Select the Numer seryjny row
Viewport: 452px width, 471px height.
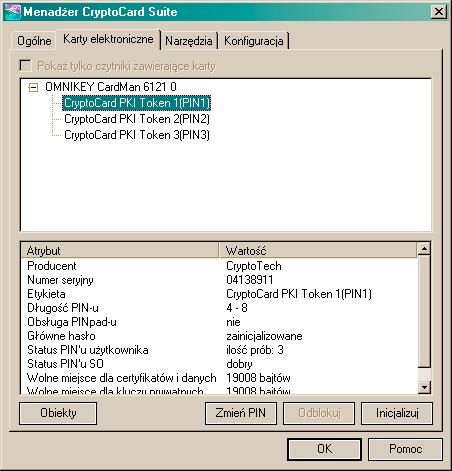[219, 280]
